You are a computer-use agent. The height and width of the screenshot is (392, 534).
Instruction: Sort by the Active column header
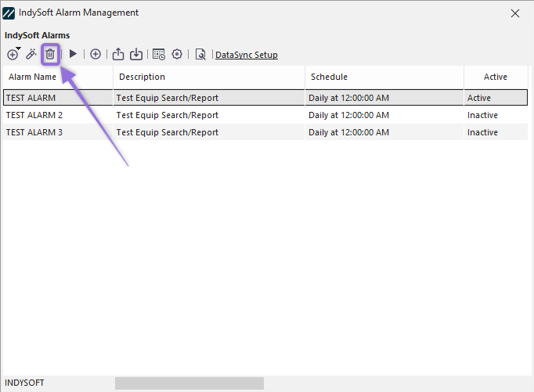(495, 77)
